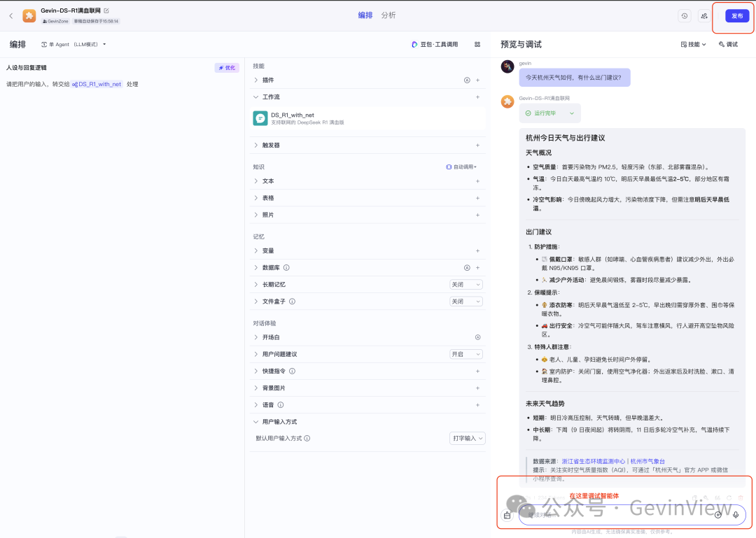Open collaborators icon next to publish
Screen dimensions: 756x538
704,16
